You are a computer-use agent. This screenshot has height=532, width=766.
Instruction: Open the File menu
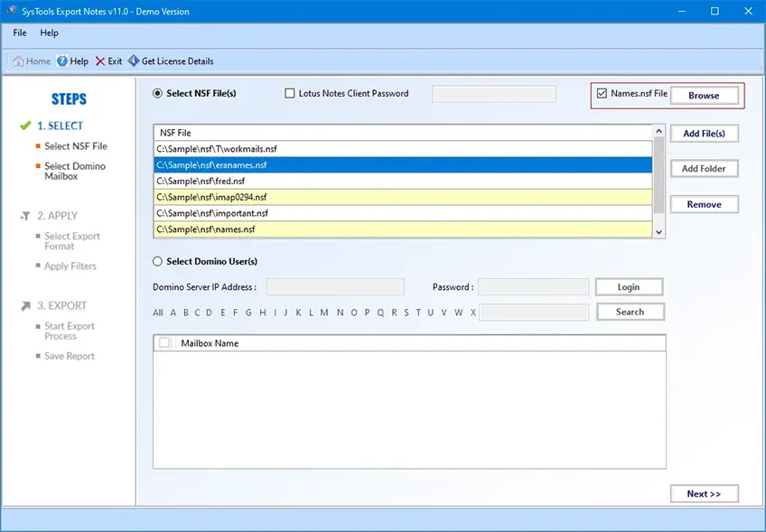pos(20,33)
